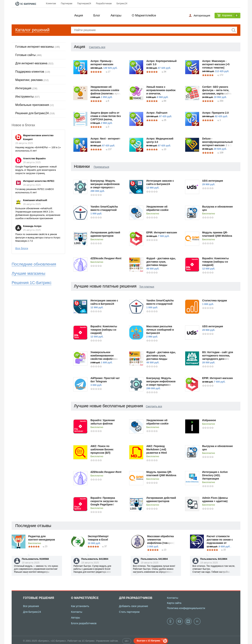Image resolution: width=252 pixels, height=644 pixels.
Task: Click the search magnifier icon
Action: point(234,30)
